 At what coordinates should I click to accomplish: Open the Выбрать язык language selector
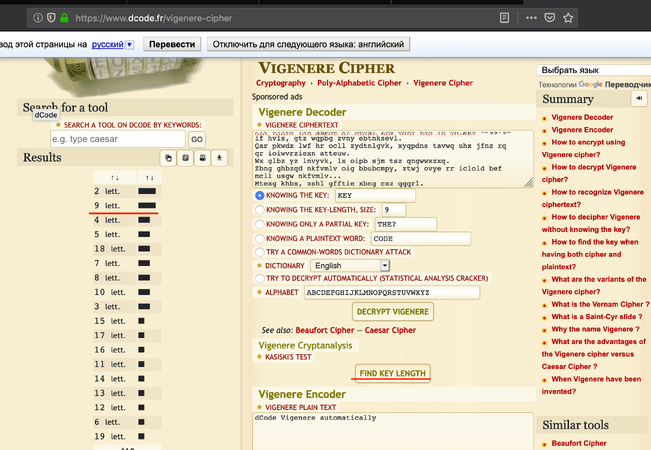point(594,70)
